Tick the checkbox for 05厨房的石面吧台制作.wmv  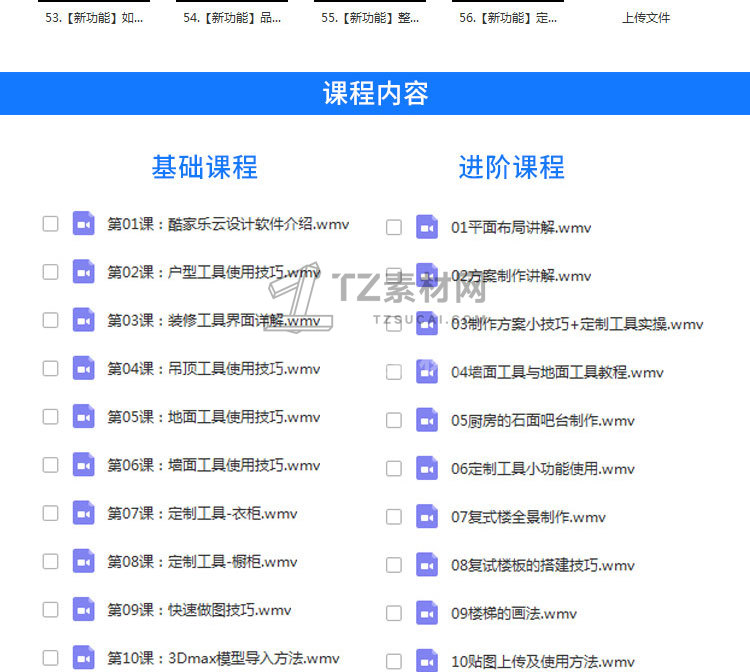point(394,420)
